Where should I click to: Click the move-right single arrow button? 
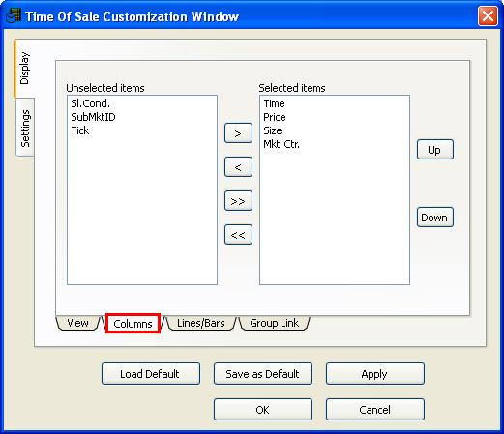point(238,132)
